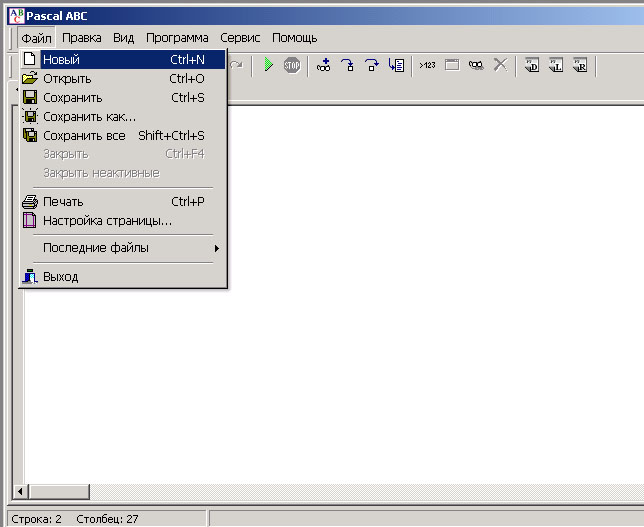Choose Открыть from the file menu
The height and width of the screenshot is (527, 644).
123,78
